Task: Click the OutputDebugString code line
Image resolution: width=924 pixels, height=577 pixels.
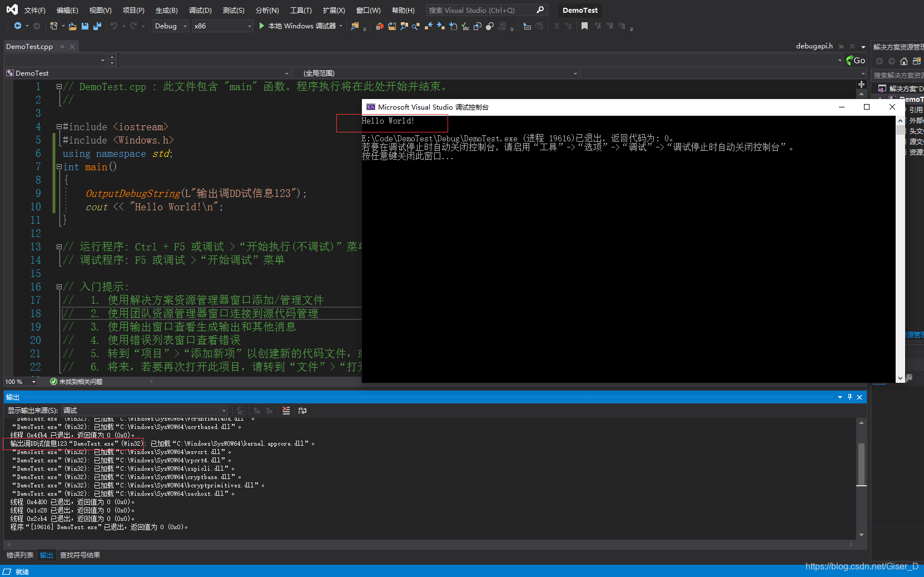Action: click(196, 194)
